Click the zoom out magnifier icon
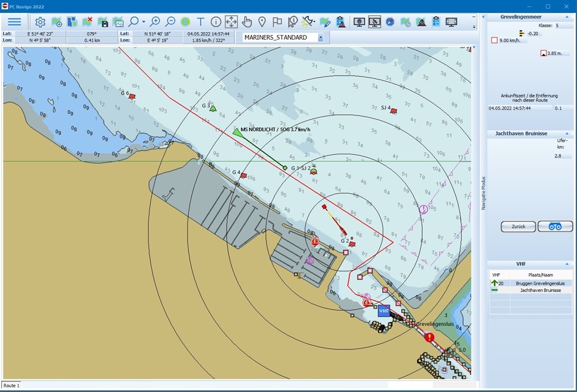Screen dimensions: 577x392 (x=170, y=22)
